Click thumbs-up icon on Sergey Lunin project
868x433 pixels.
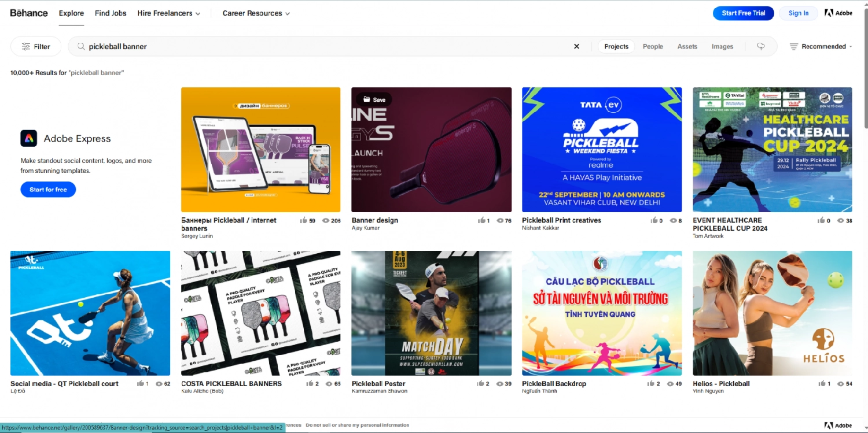tap(304, 220)
